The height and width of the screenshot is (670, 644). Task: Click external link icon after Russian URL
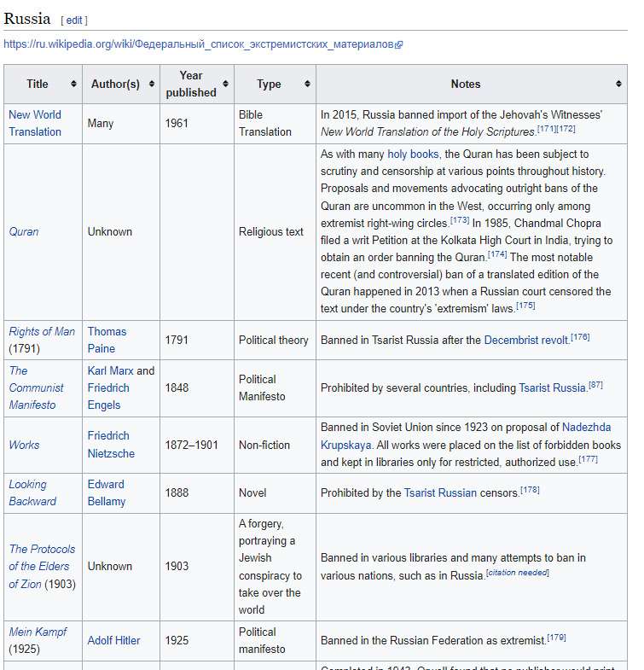click(399, 44)
